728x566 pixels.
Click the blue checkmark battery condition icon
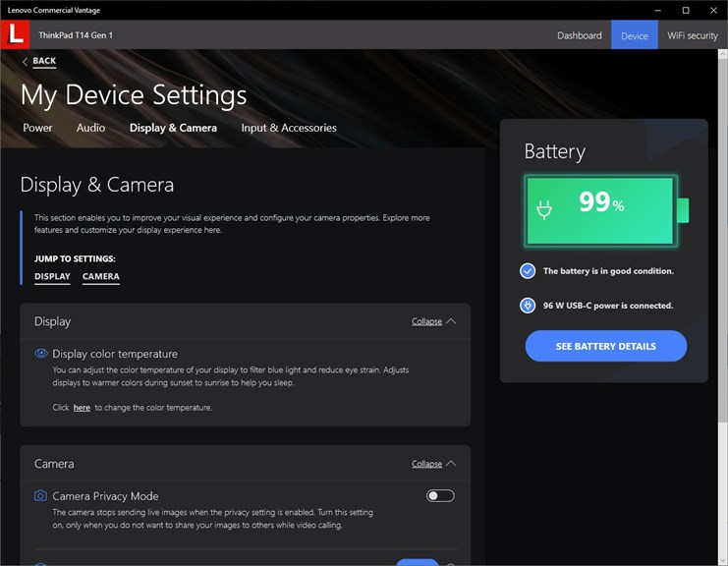(x=528, y=270)
